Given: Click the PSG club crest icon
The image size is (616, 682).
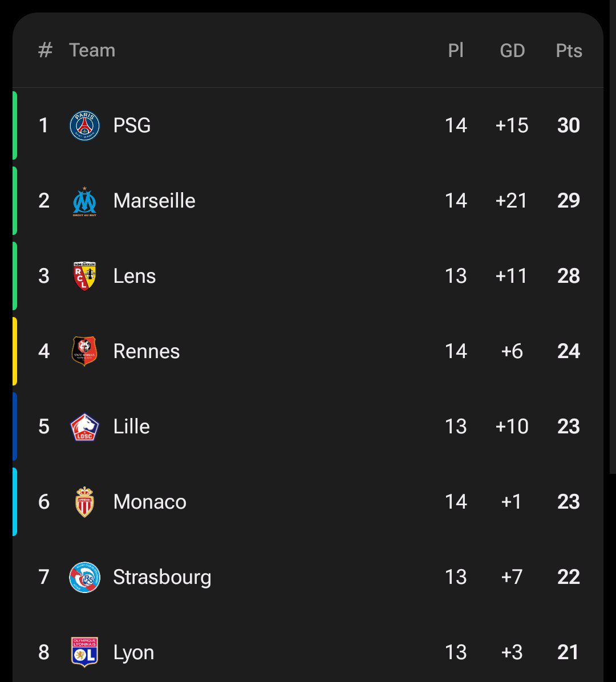Looking at the screenshot, I should (x=84, y=125).
